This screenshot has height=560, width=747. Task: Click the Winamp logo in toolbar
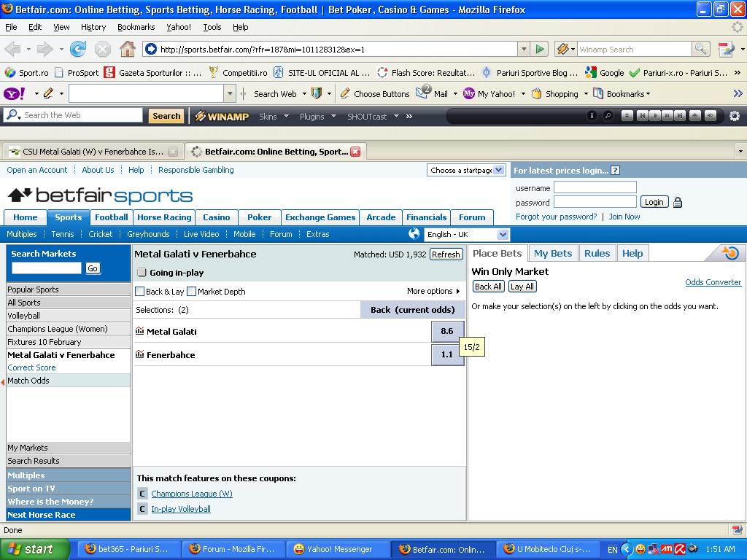222,116
